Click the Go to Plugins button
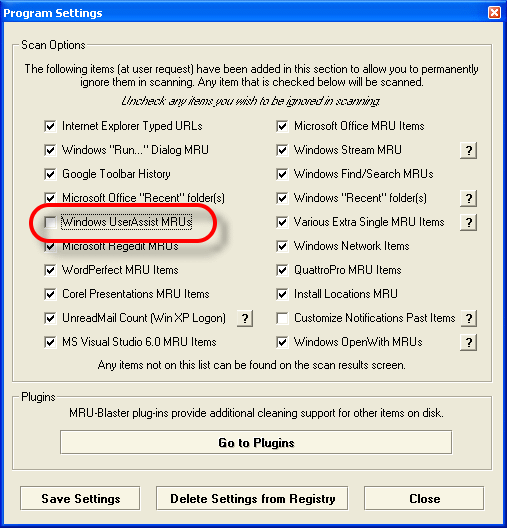This screenshot has width=507, height=528. 256,442
